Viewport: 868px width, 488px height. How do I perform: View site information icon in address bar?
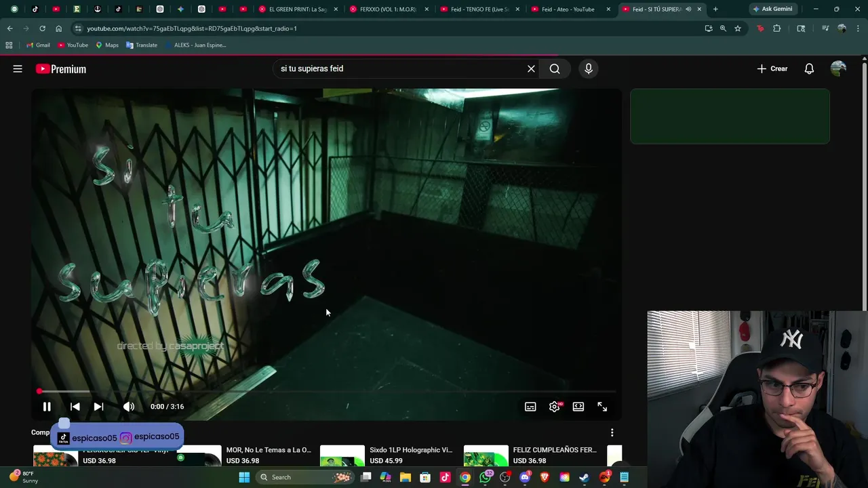[78, 28]
